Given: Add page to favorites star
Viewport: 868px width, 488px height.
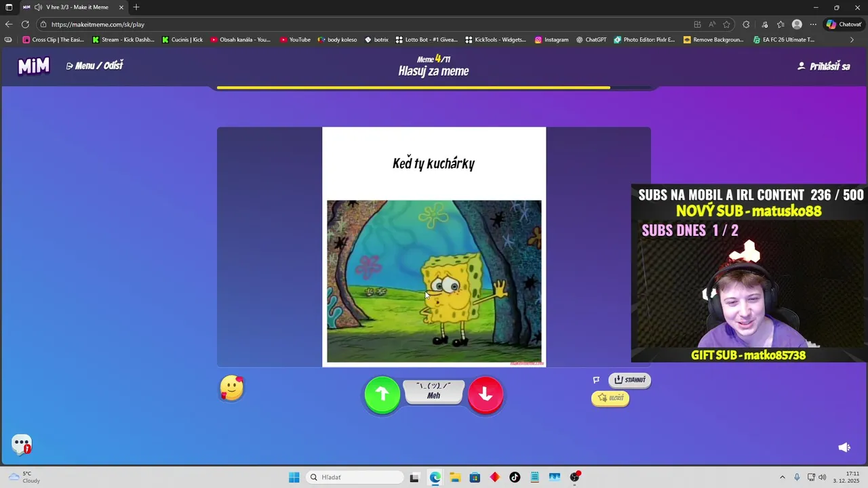Looking at the screenshot, I should coord(727,24).
